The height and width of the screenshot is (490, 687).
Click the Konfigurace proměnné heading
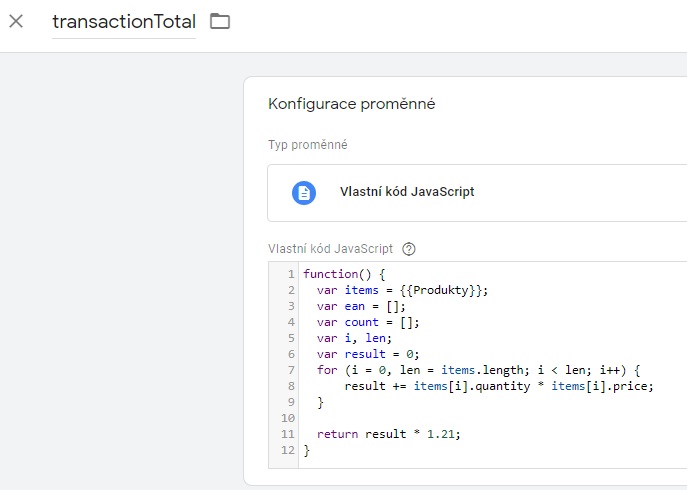pyautogui.click(x=352, y=104)
